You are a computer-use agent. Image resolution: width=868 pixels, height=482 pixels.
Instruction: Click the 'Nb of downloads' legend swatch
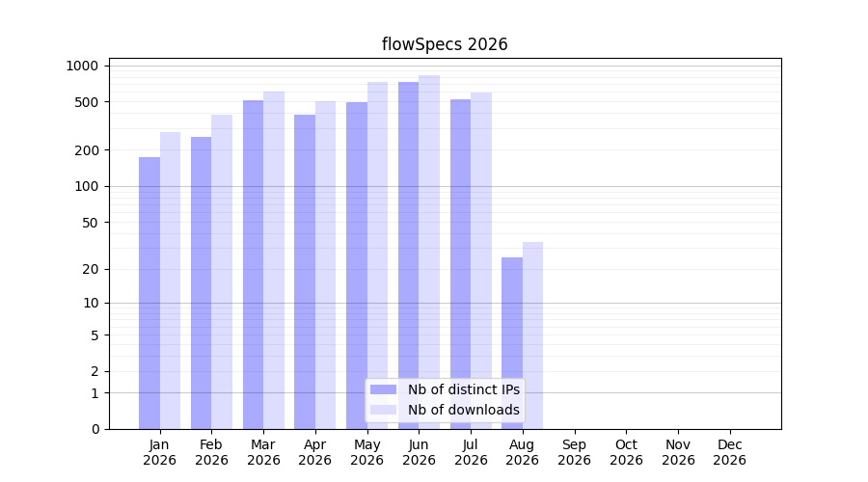point(383,410)
